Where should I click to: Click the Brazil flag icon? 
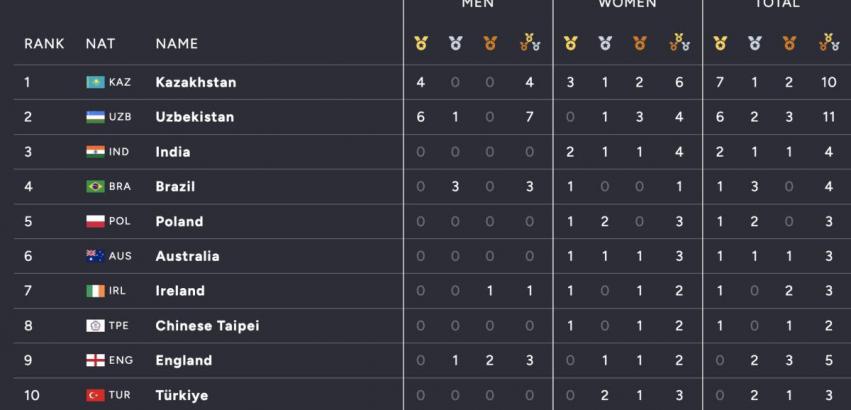(95, 186)
